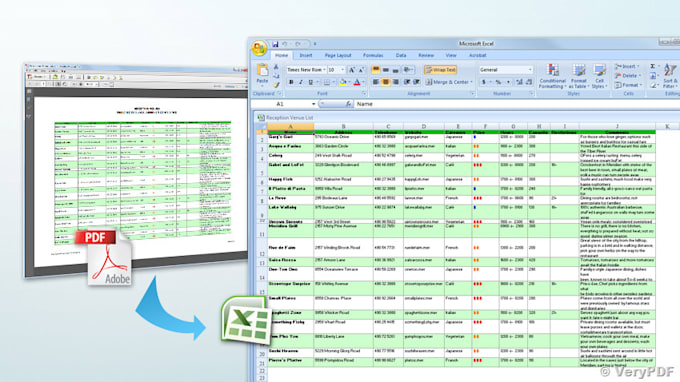
Task: Increase font size with Grow Font
Action: click(352, 70)
